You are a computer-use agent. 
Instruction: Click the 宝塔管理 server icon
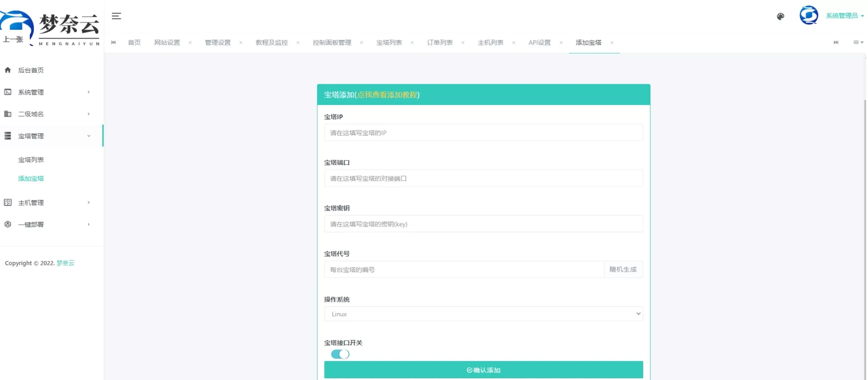(8, 136)
